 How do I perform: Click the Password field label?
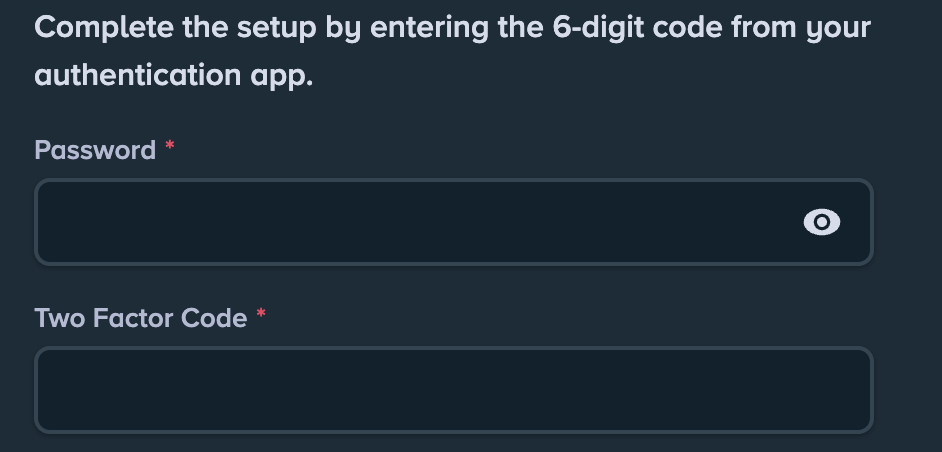click(95, 150)
